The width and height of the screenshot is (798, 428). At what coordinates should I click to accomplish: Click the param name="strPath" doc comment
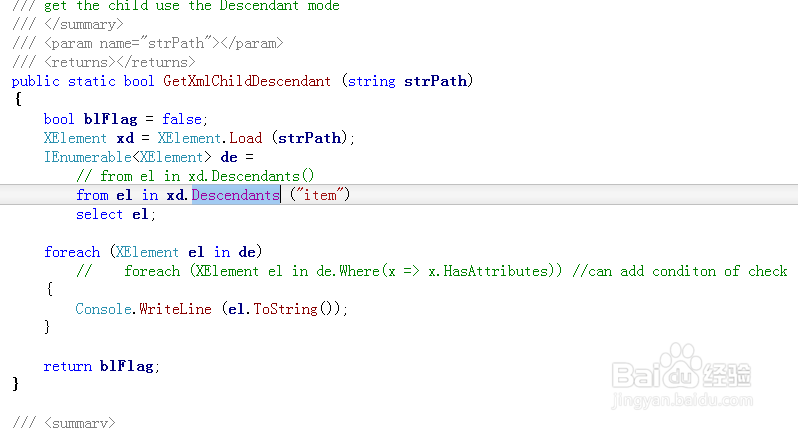[148, 43]
